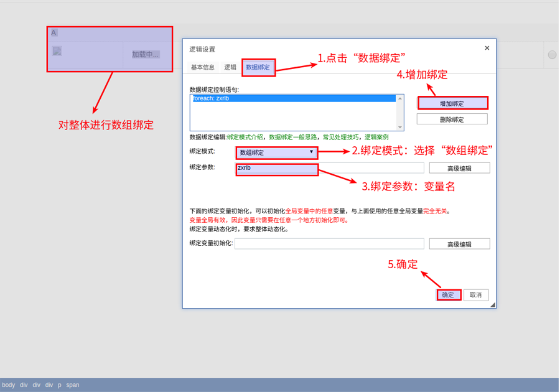The image size is (560, 392).
Task: Close the 逻辑设置 dialog
Action: (487, 48)
